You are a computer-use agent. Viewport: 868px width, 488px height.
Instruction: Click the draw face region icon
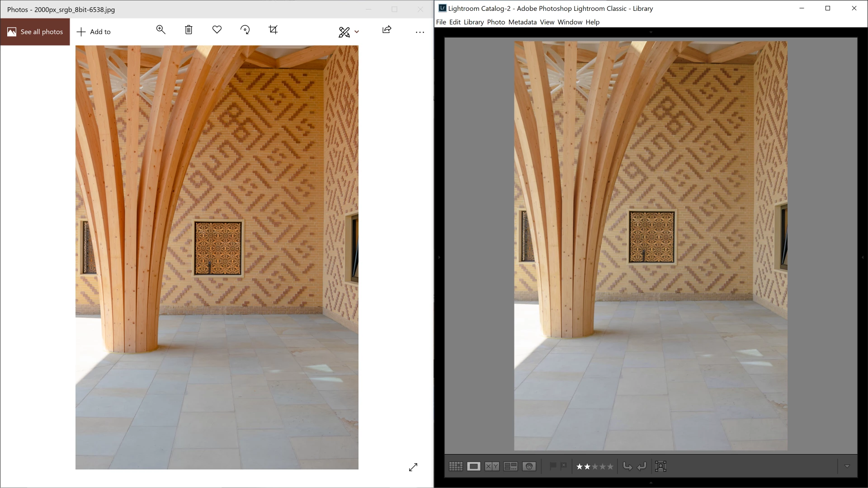(x=660, y=466)
